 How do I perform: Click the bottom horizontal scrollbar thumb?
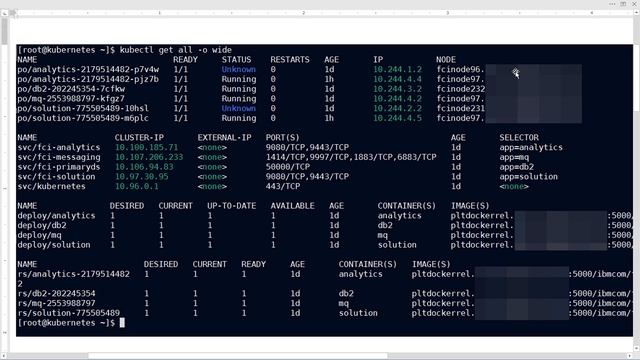click(x=238, y=356)
